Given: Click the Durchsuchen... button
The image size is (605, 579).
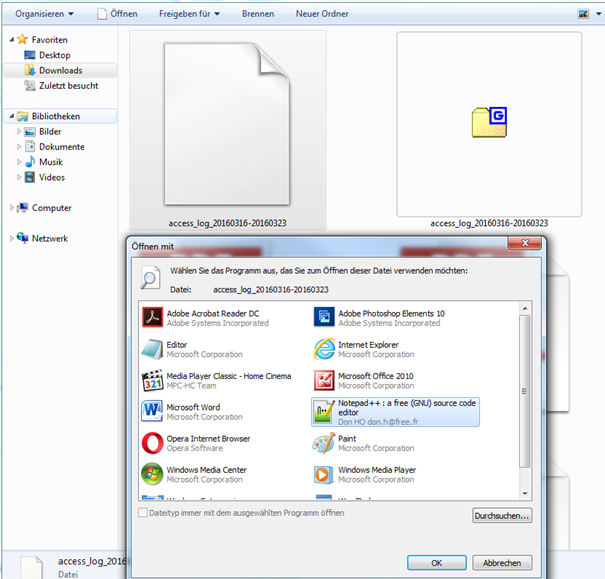Looking at the screenshot, I should [x=502, y=515].
